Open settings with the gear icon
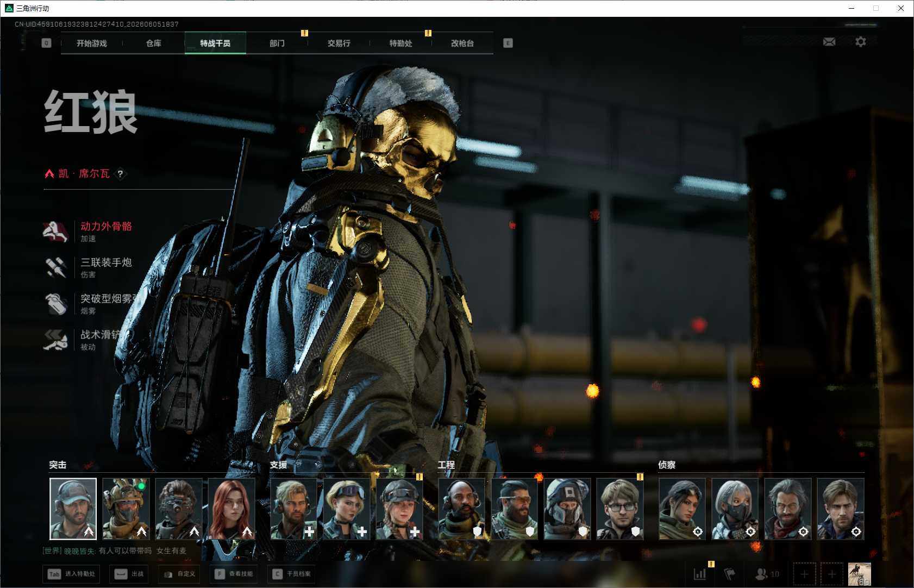Image resolution: width=914 pixels, height=588 pixels. point(861,42)
